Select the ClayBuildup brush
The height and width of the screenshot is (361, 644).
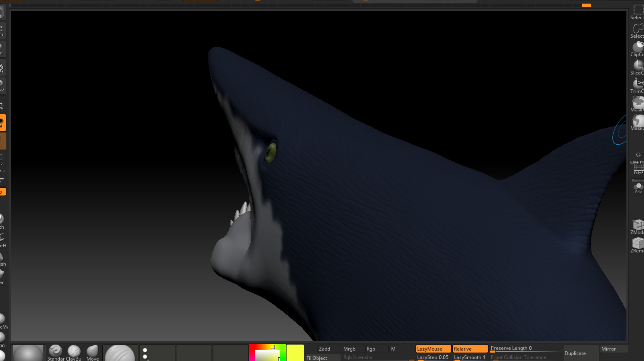click(74, 353)
